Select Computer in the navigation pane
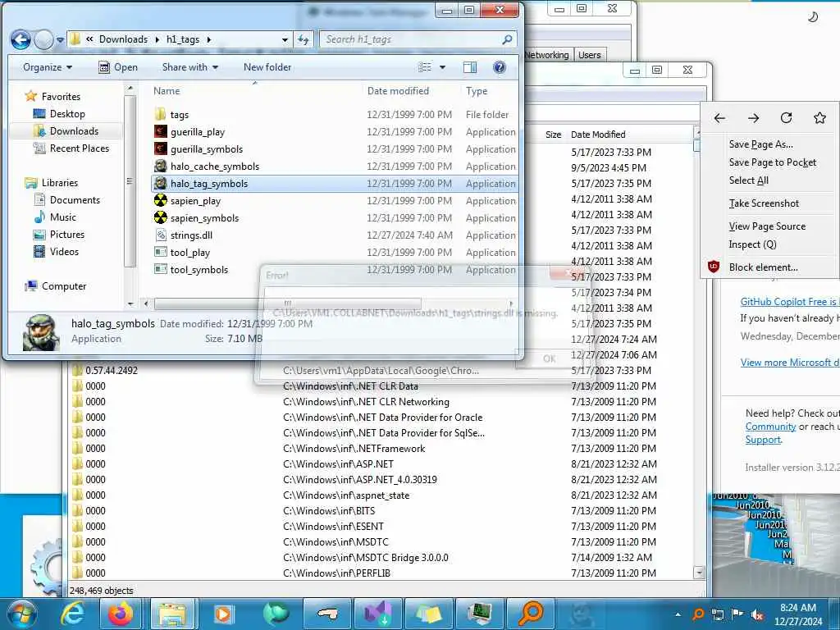Viewport: 840px width, 630px height. pyautogui.click(x=64, y=286)
